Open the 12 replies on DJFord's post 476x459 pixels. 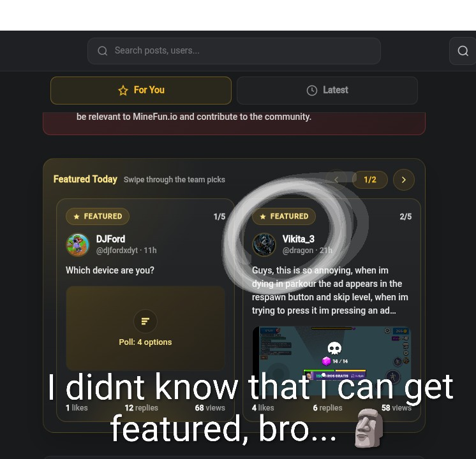pos(141,408)
